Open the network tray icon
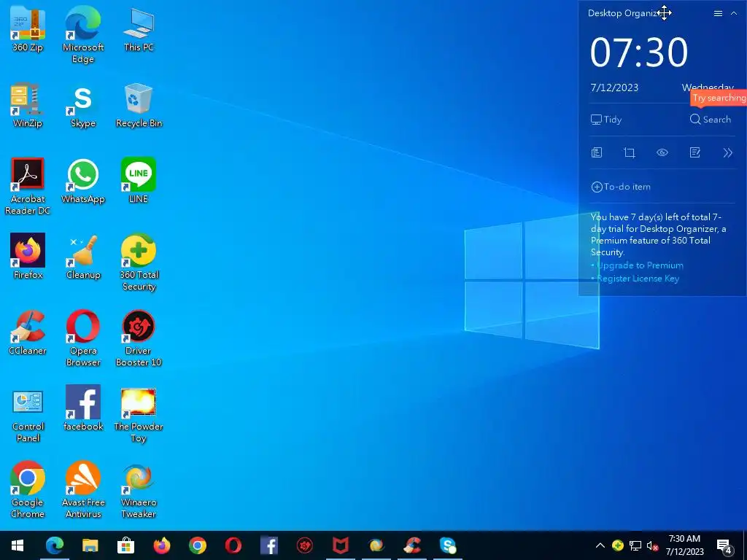Viewport: 747px width, 560px height. [x=635, y=545]
